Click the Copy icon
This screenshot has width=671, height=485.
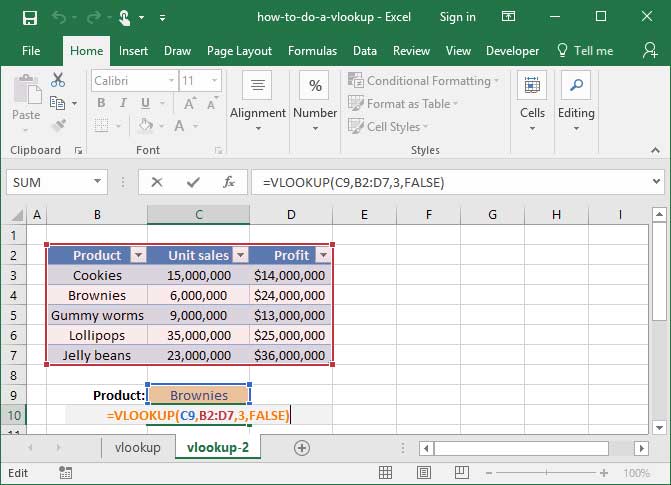click(57, 103)
